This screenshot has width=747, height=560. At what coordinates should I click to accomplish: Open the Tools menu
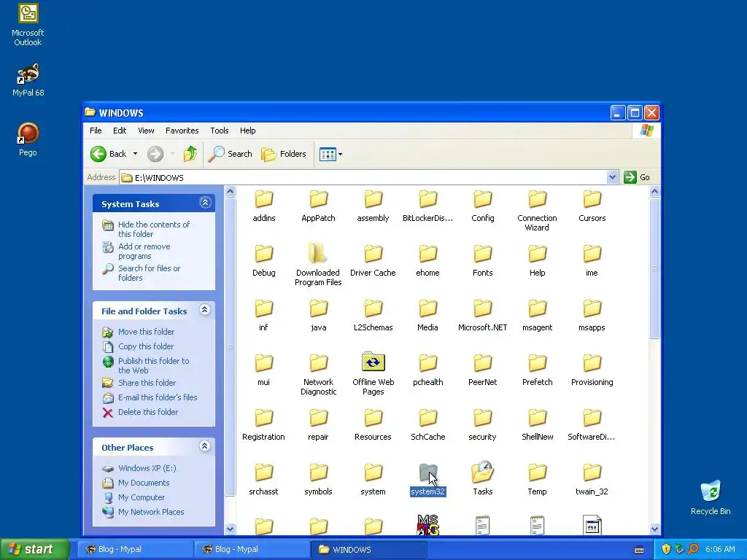tap(219, 131)
